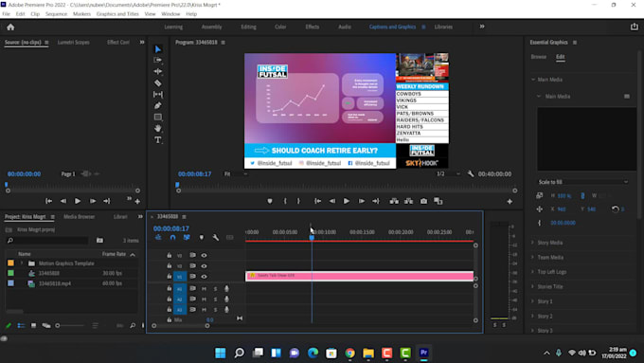Select the Ripple Edit tool
Viewport: 644px width, 363px height.
coord(158,71)
